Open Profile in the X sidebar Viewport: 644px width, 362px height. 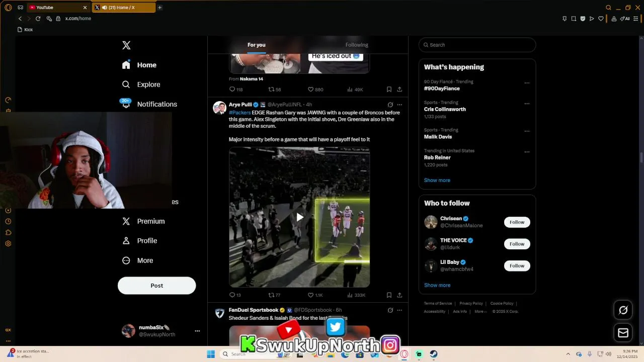(x=140, y=241)
